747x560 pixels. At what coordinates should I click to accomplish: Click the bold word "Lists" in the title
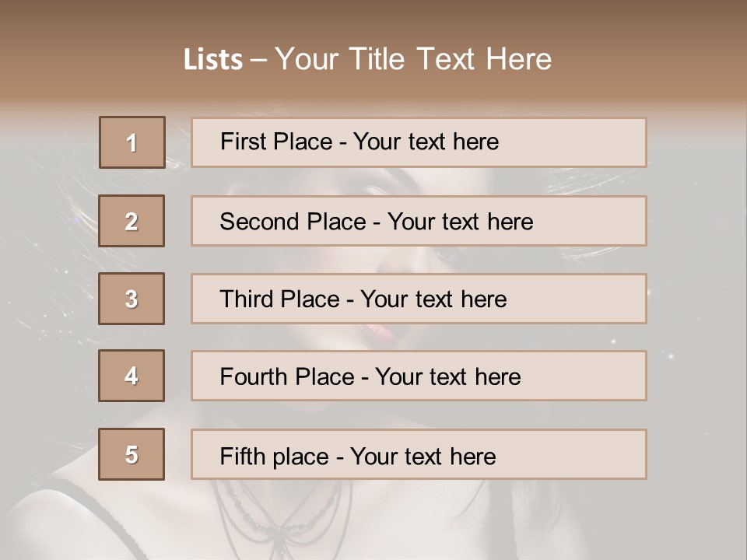pos(212,60)
